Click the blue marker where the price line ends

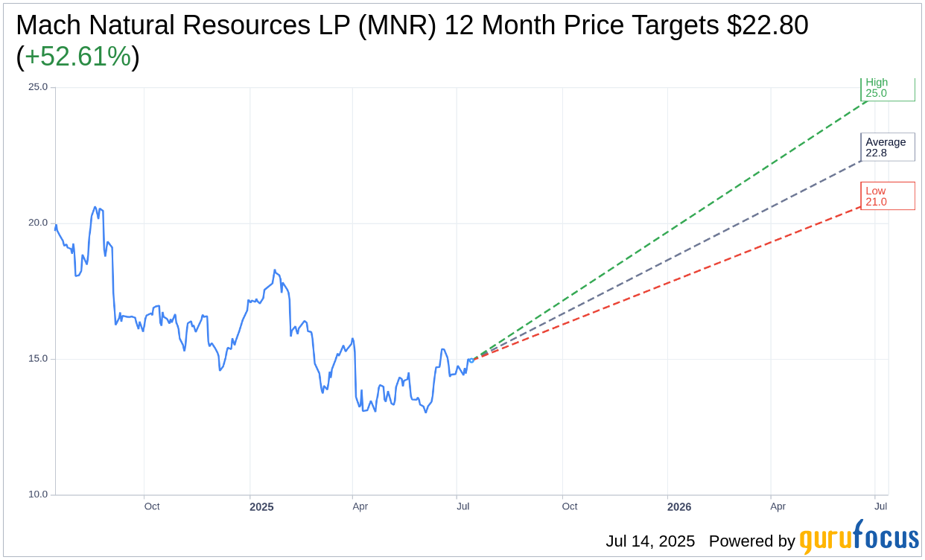pos(471,360)
